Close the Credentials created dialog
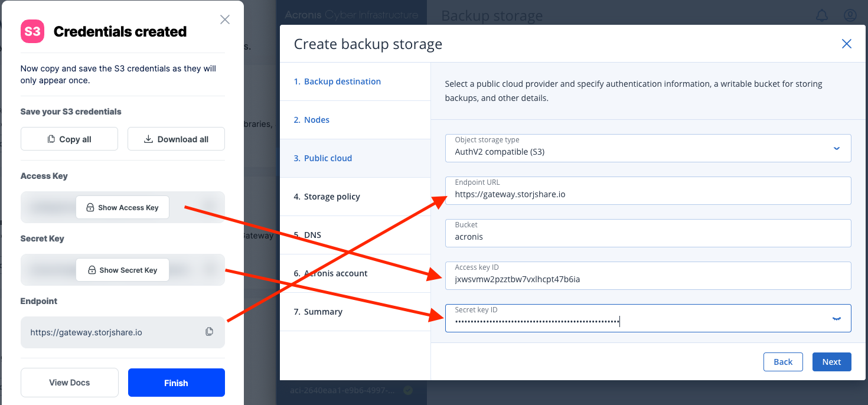The image size is (868, 405). (225, 19)
